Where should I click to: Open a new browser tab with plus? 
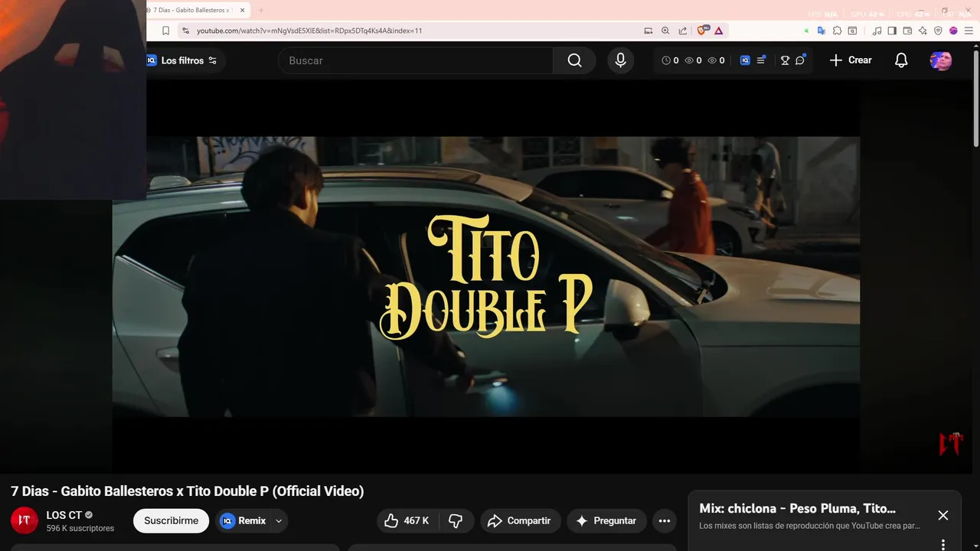[x=260, y=10]
